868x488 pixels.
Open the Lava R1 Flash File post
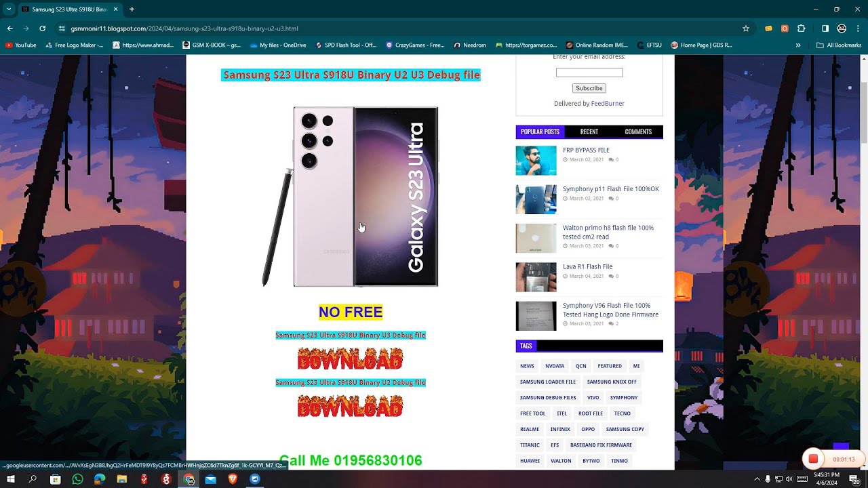coord(587,267)
